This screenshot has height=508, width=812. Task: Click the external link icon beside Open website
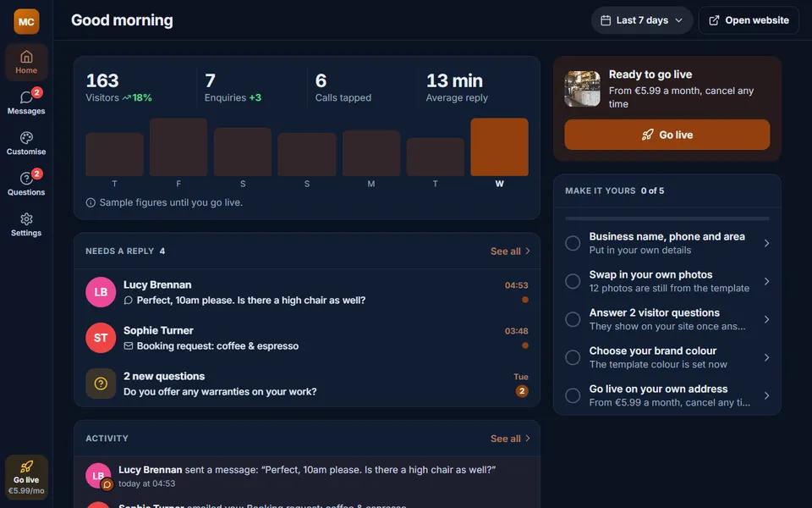(714, 20)
